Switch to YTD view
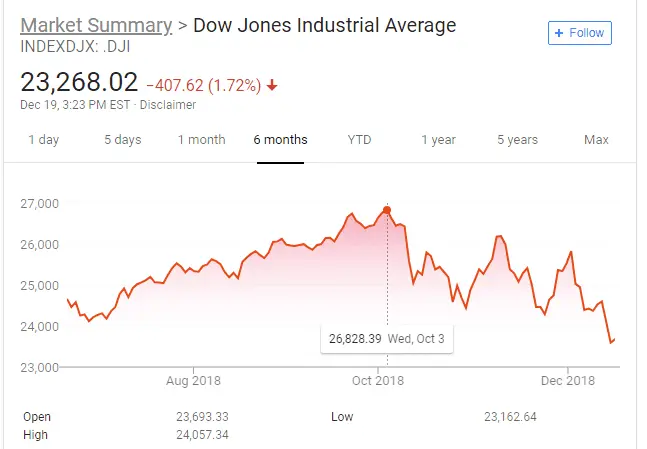 pyautogui.click(x=359, y=140)
